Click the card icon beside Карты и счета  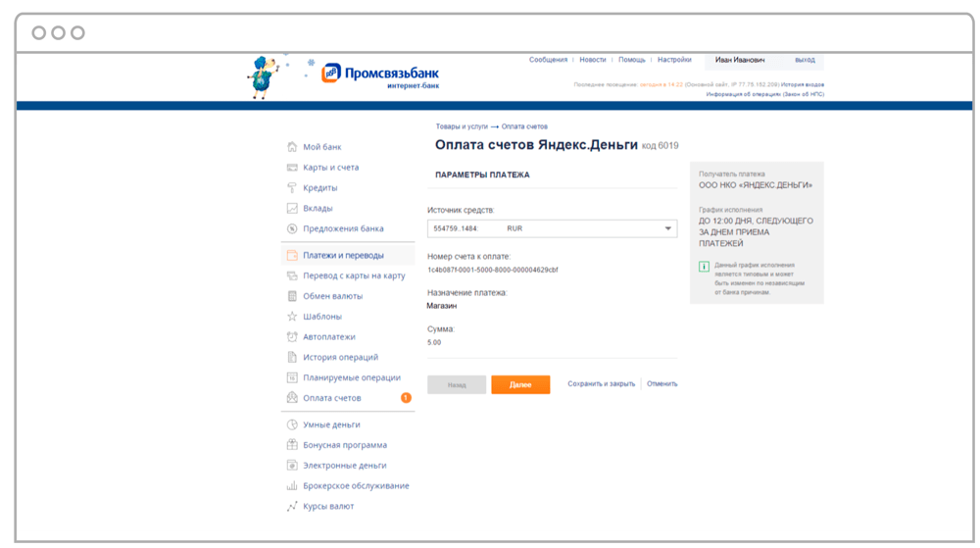click(x=292, y=168)
